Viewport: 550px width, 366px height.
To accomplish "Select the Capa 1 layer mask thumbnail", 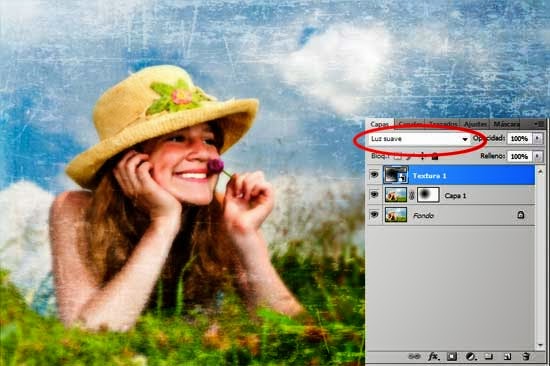I will coord(428,195).
